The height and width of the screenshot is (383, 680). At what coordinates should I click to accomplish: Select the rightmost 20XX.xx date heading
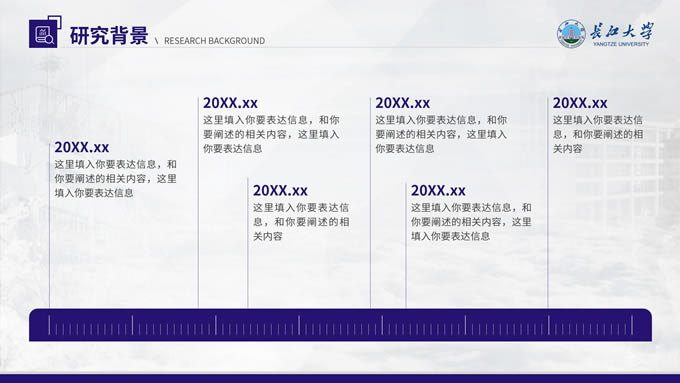(580, 103)
